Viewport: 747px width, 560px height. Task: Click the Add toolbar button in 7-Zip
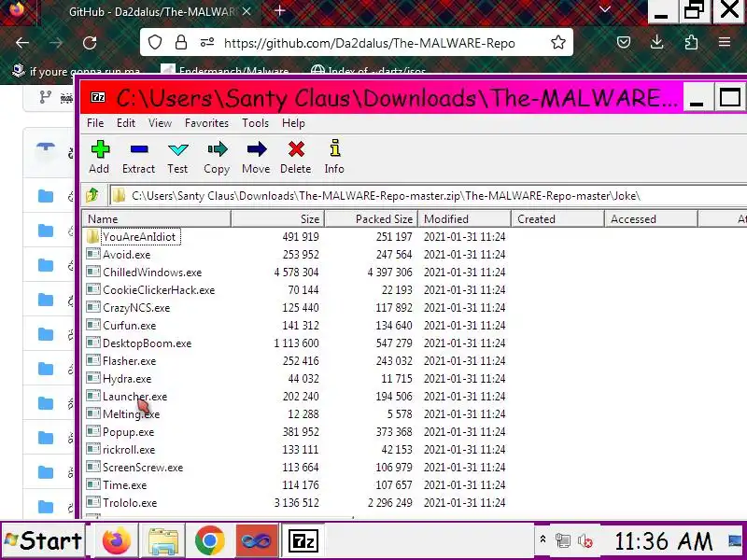[100, 157]
